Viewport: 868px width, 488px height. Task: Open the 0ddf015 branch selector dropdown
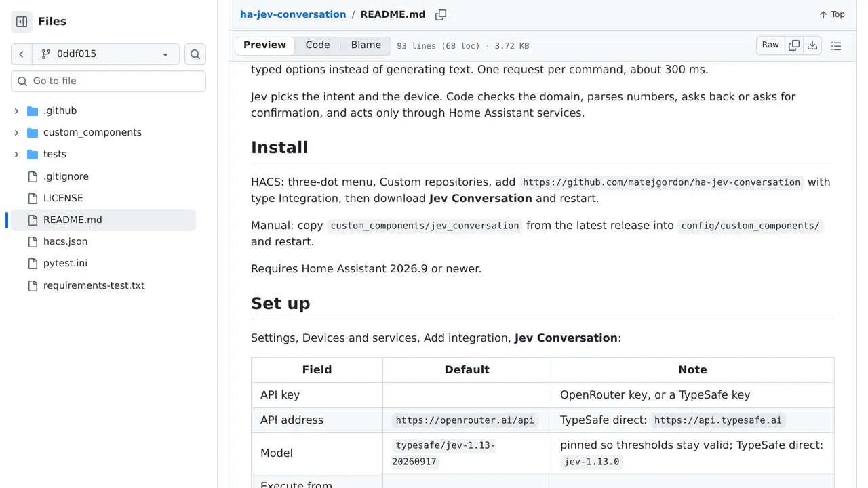point(106,54)
